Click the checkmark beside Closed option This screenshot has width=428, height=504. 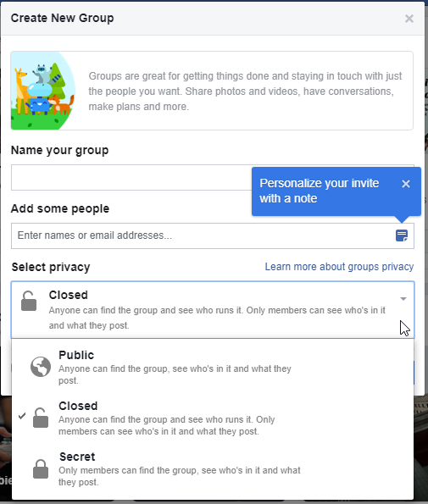22,416
